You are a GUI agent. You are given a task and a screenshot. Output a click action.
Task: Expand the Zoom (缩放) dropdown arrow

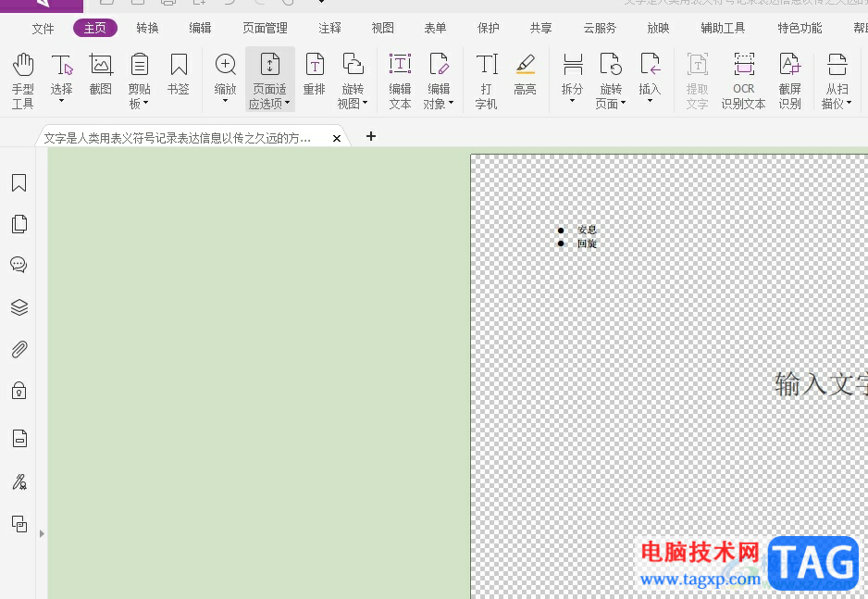(x=225, y=101)
